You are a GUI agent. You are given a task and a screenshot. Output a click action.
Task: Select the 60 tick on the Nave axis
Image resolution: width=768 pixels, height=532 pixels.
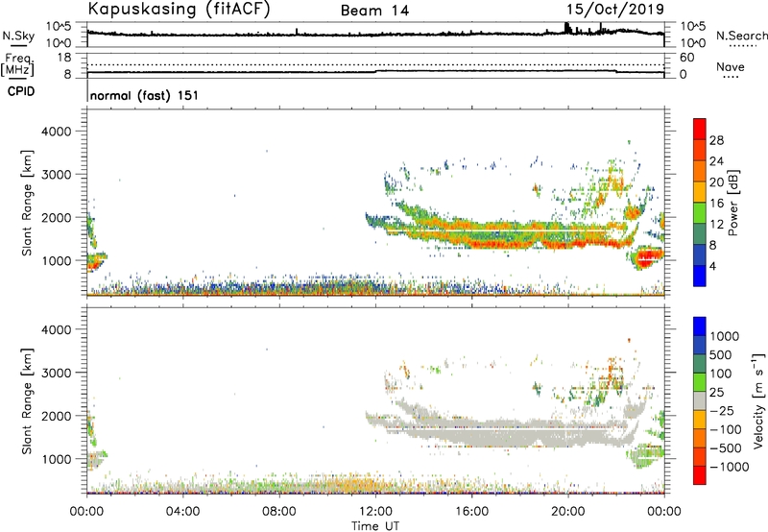tap(686, 58)
